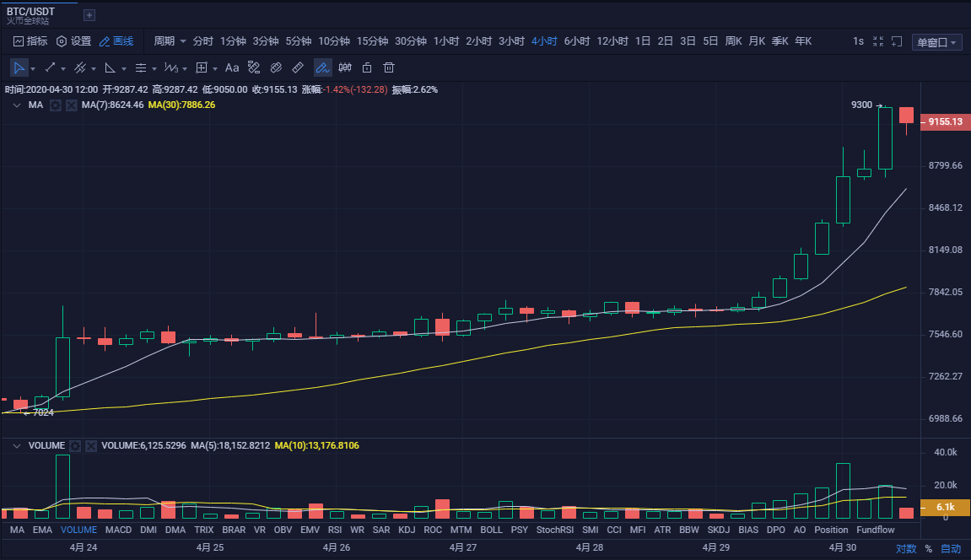This screenshot has height=560, width=971.
Task: Open dropdown arrow beside Elliott wave tool
Action: point(185,68)
